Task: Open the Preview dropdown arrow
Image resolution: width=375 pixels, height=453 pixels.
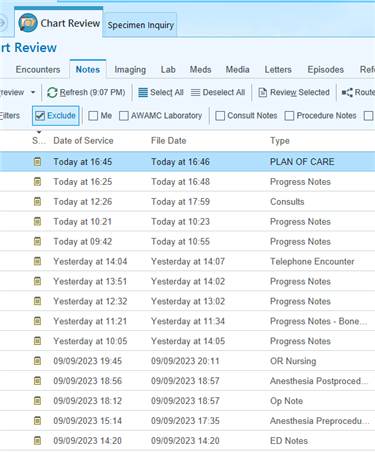Action: pyautogui.click(x=33, y=92)
